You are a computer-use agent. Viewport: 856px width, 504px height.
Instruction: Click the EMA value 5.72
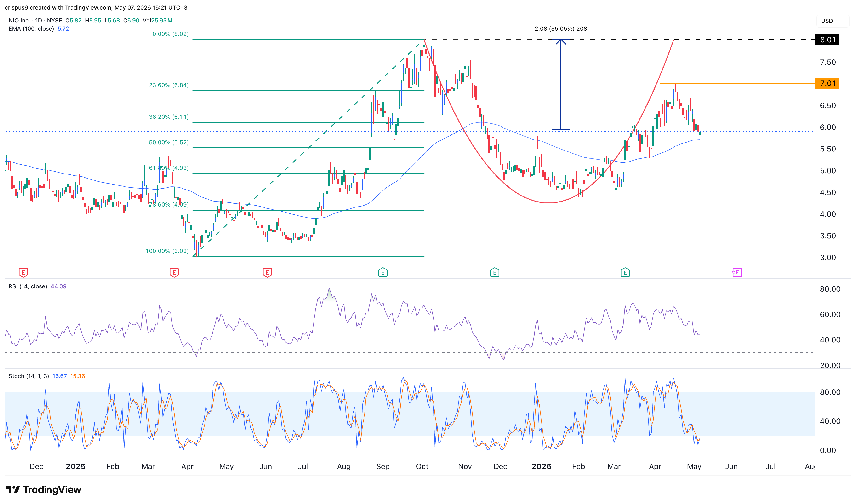[63, 29]
